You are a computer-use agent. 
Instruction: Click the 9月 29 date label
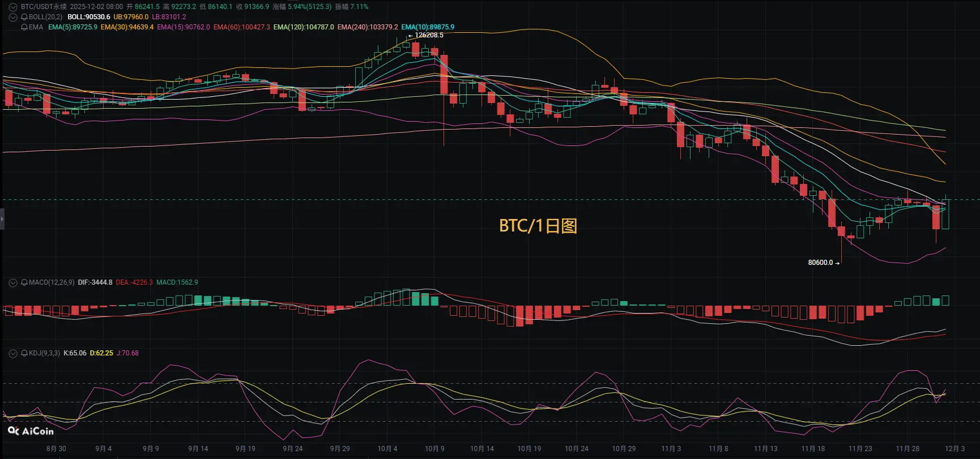click(x=340, y=449)
